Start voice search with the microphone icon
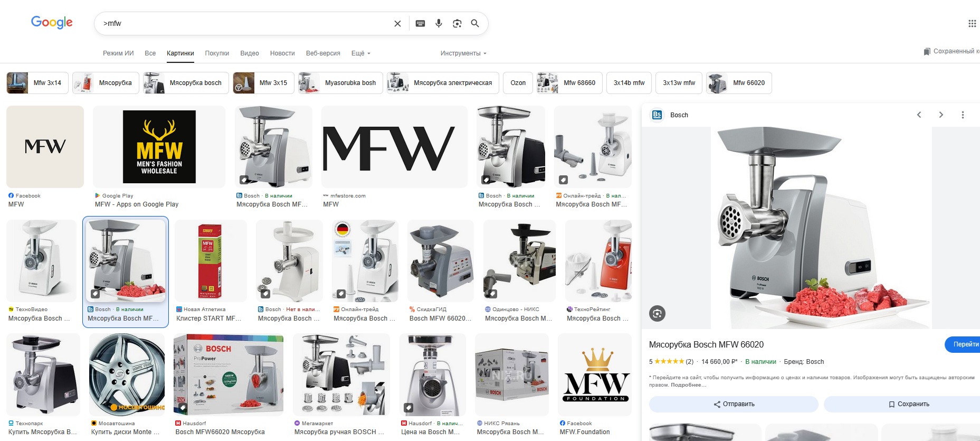 click(x=439, y=23)
